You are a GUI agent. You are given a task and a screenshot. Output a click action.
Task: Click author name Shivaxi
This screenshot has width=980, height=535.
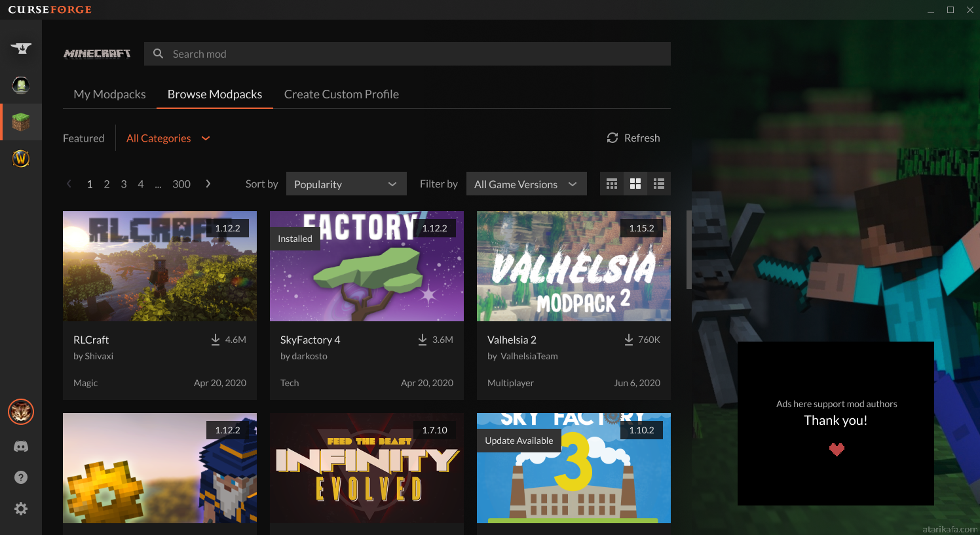[99, 356]
